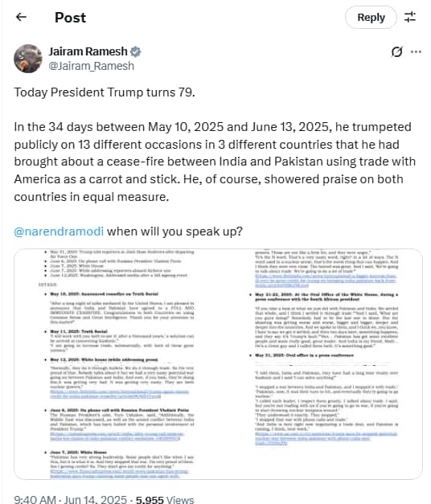
Task: Click the Grok circle-slash icon
Action: (x=397, y=51)
